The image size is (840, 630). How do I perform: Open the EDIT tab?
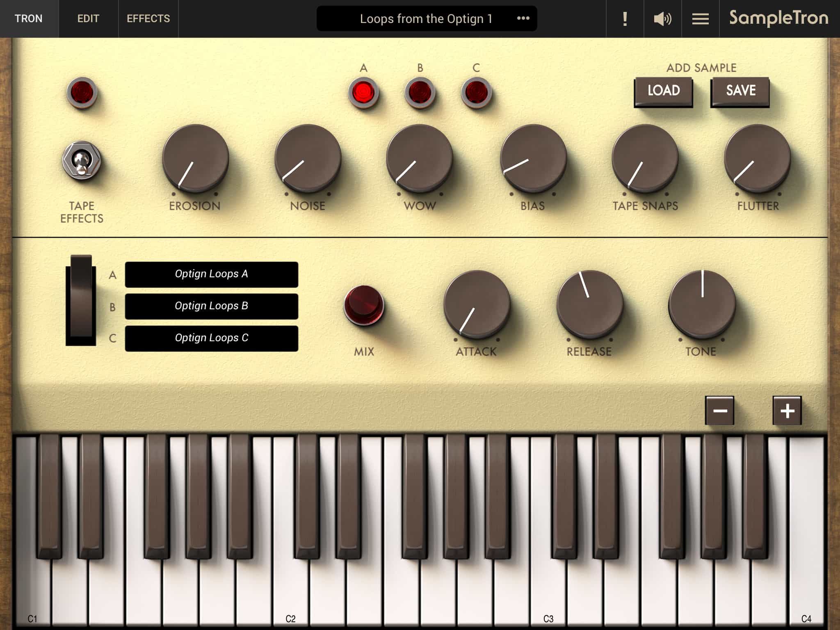coord(88,18)
